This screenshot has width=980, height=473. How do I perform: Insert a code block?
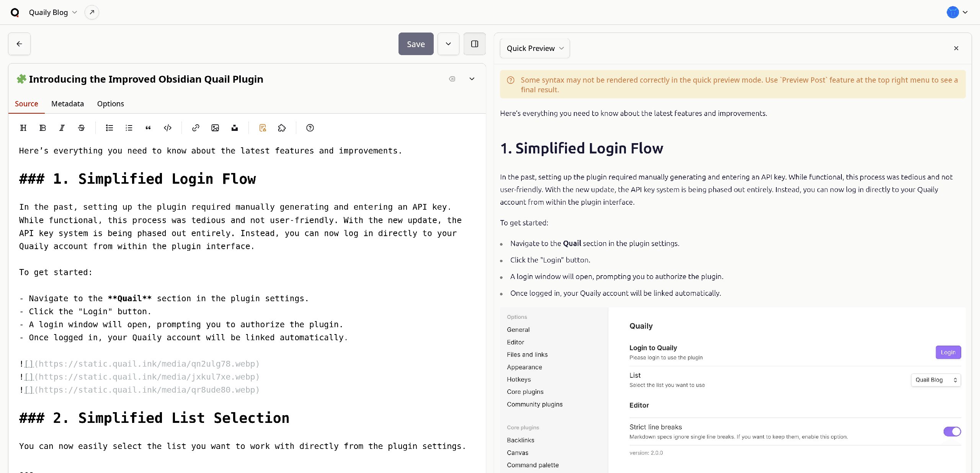tap(168, 128)
